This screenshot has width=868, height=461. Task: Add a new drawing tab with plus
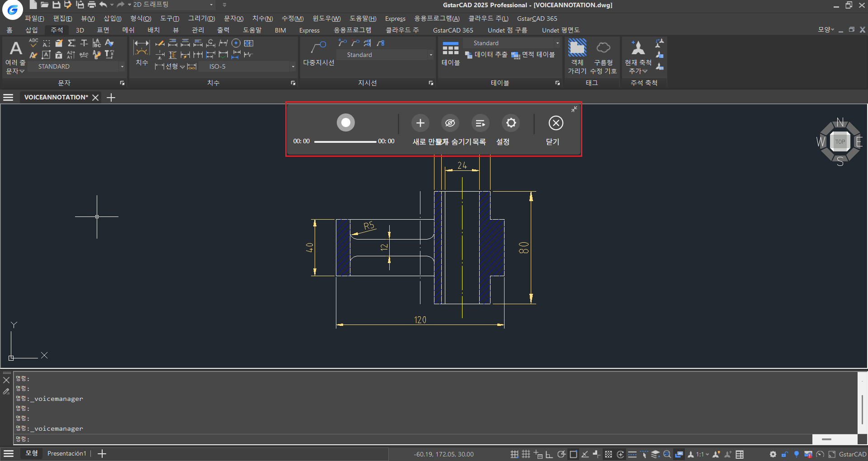coord(111,97)
